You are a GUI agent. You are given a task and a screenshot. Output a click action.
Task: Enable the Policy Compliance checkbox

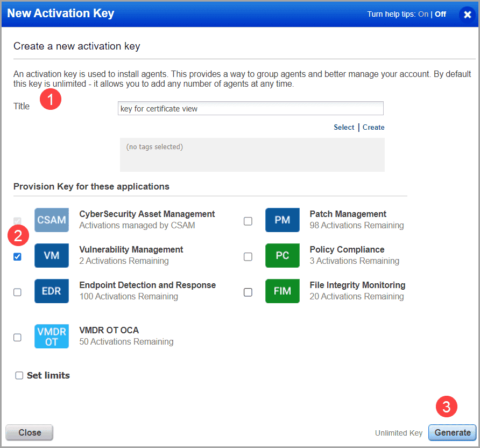[x=248, y=256]
